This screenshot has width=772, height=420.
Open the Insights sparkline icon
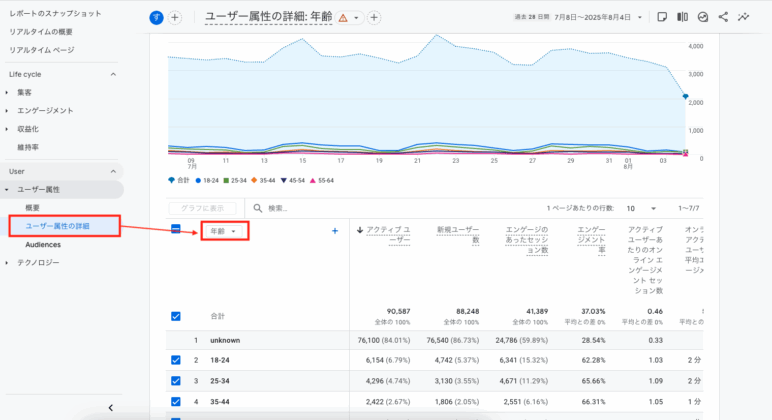point(745,17)
